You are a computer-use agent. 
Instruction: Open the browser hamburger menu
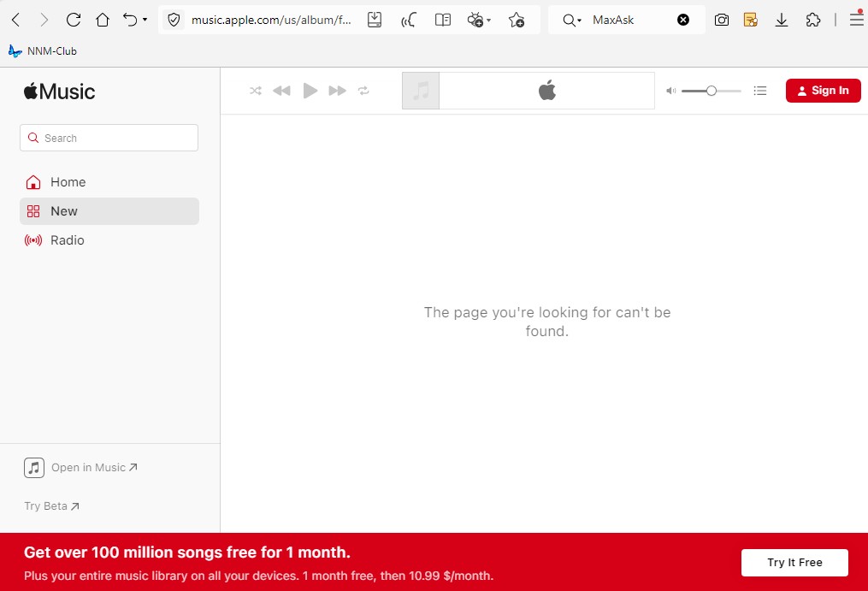pos(857,19)
